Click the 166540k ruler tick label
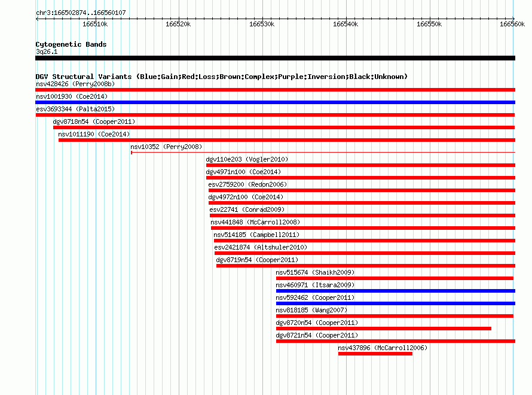This screenshot has width=532, height=395. click(346, 24)
